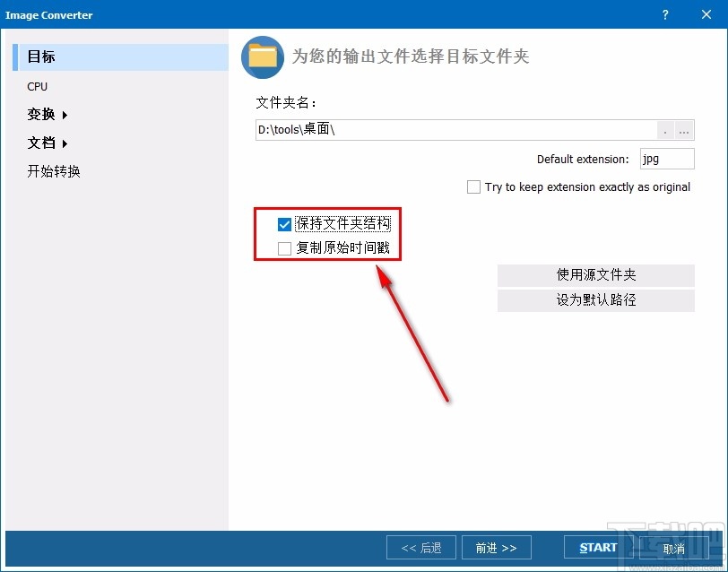Open help with the question mark icon
This screenshot has height=572, width=728.
pyautogui.click(x=665, y=15)
